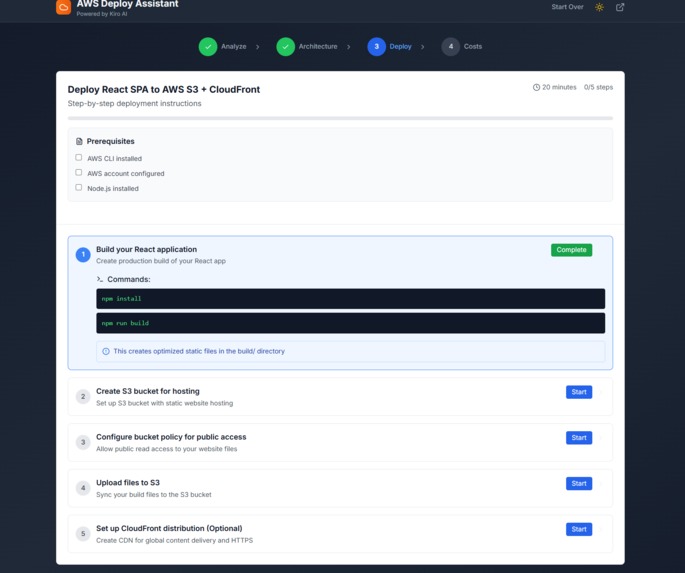Click Set up CloudFront distribution (Optional) title
Screen dimensions: 685x573
[x=169, y=528]
